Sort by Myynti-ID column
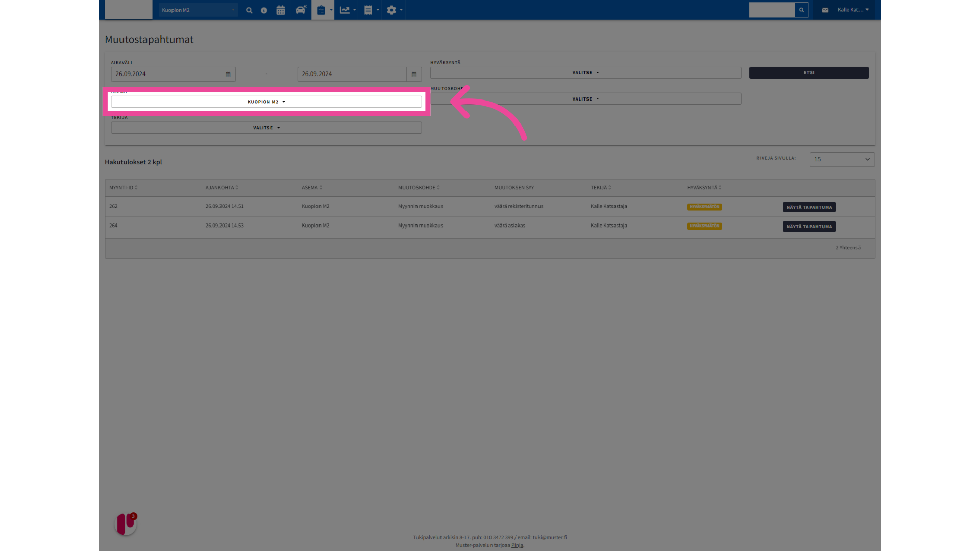This screenshot has height=551, width=980. coord(123,188)
